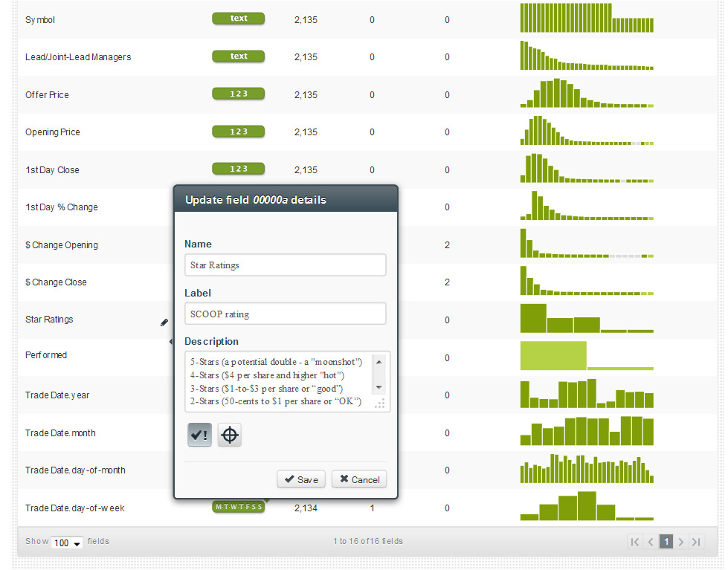728x570 pixels.
Task: Go to the next page of fields
Action: 681,542
